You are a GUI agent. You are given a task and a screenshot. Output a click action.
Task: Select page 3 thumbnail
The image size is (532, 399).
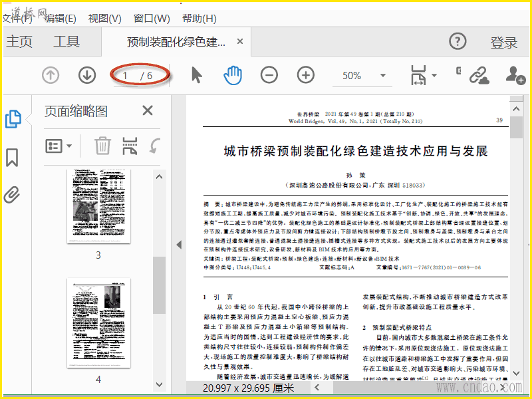[98, 207]
